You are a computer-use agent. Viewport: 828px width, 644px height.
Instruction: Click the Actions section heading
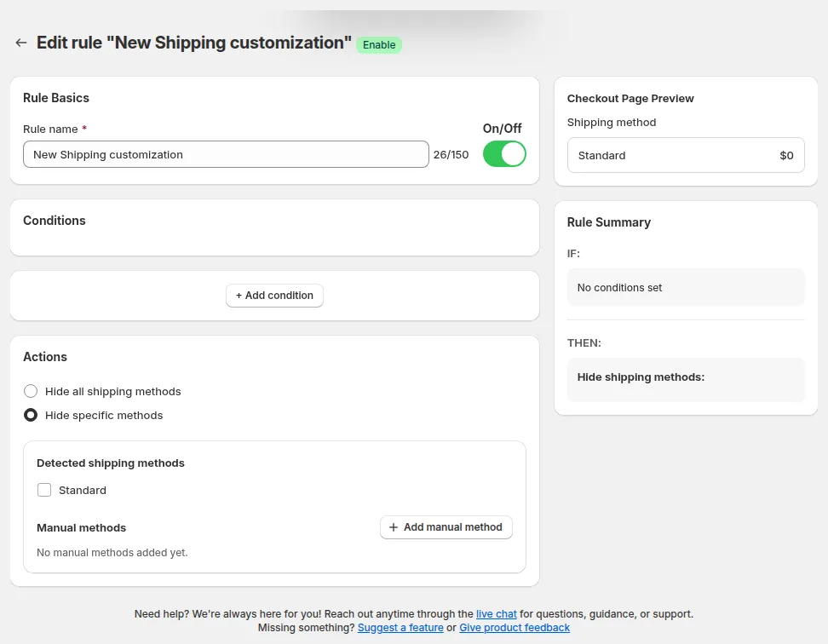[x=45, y=357]
